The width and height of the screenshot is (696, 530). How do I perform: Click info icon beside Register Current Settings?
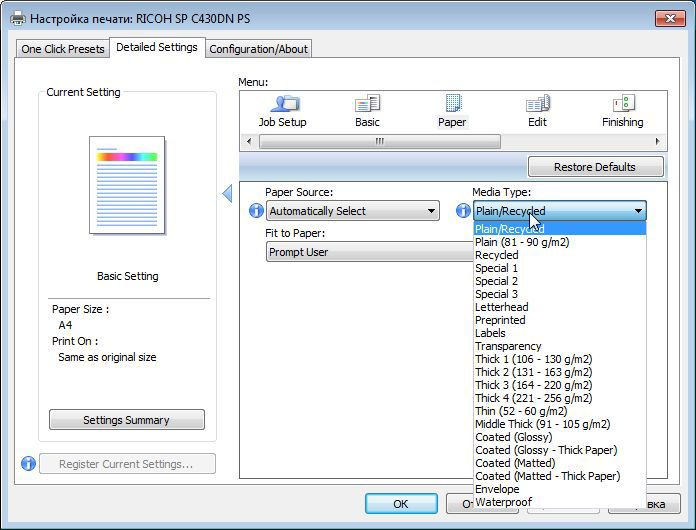(x=28, y=463)
